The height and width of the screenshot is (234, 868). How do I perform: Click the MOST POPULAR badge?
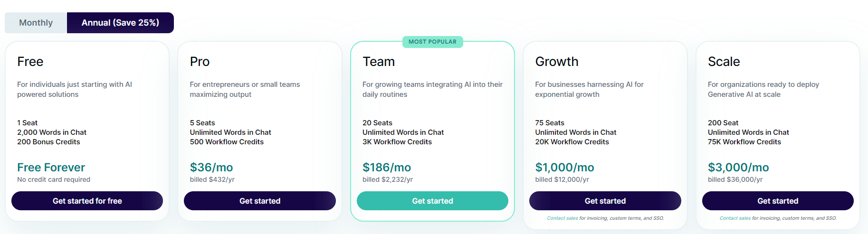pyautogui.click(x=432, y=42)
